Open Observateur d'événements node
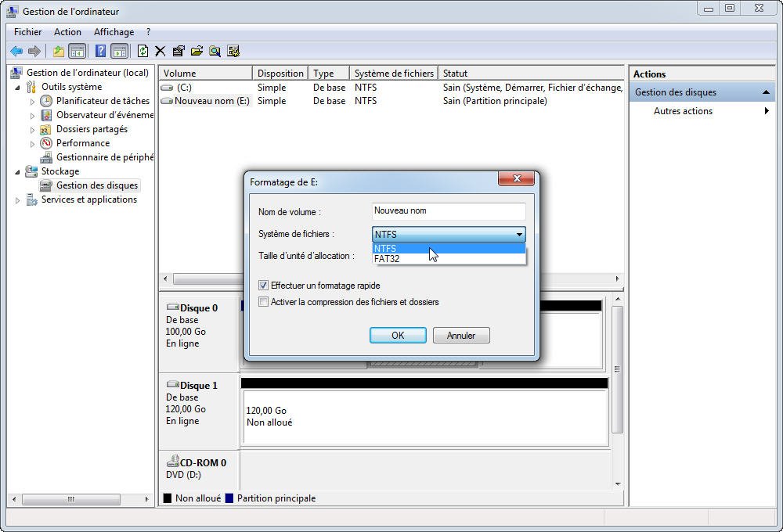The image size is (783, 532). [105, 115]
